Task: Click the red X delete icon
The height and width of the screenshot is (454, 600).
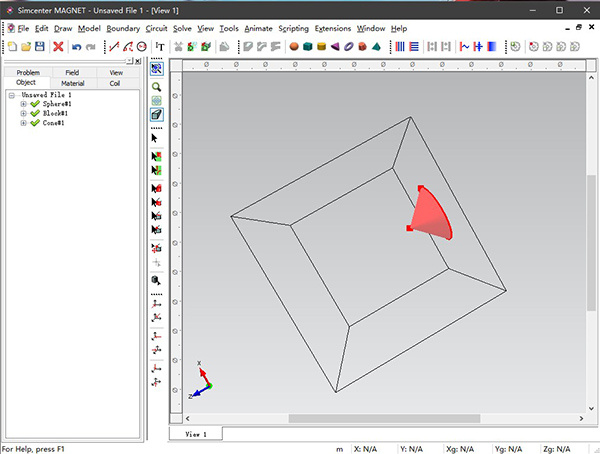Action: [x=59, y=46]
